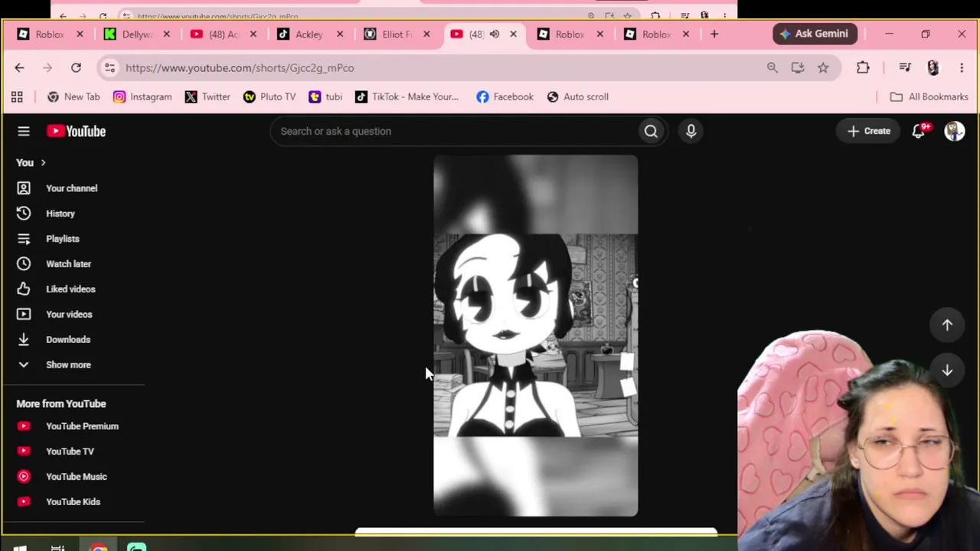This screenshot has height=551, width=980.
Task: Close the active YouTube Shorts tab
Action: tap(513, 34)
